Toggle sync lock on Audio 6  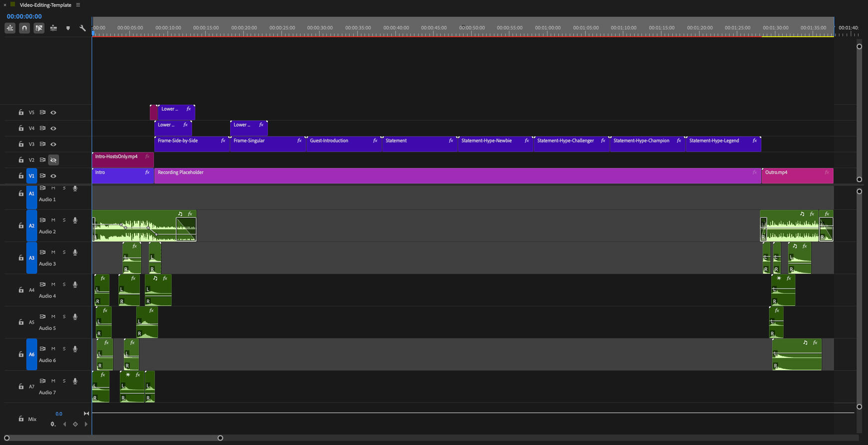click(42, 349)
